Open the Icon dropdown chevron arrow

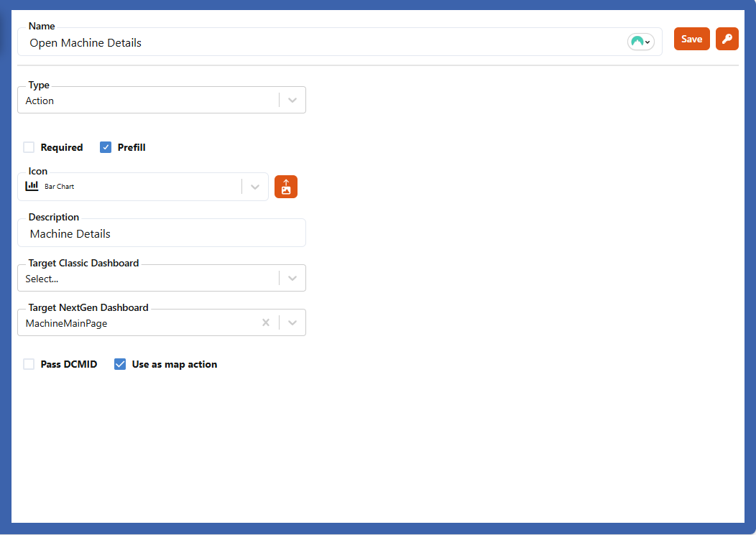click(x=255, y=187)
